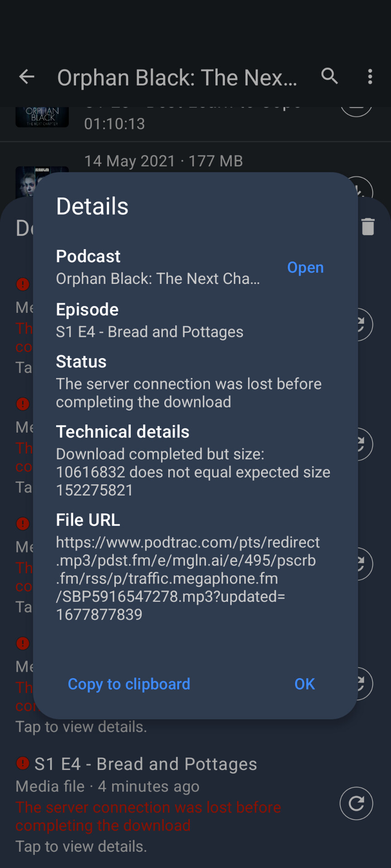
Task: Tap the lowest 'Tap to view details' text
Action: pos(81,846)
